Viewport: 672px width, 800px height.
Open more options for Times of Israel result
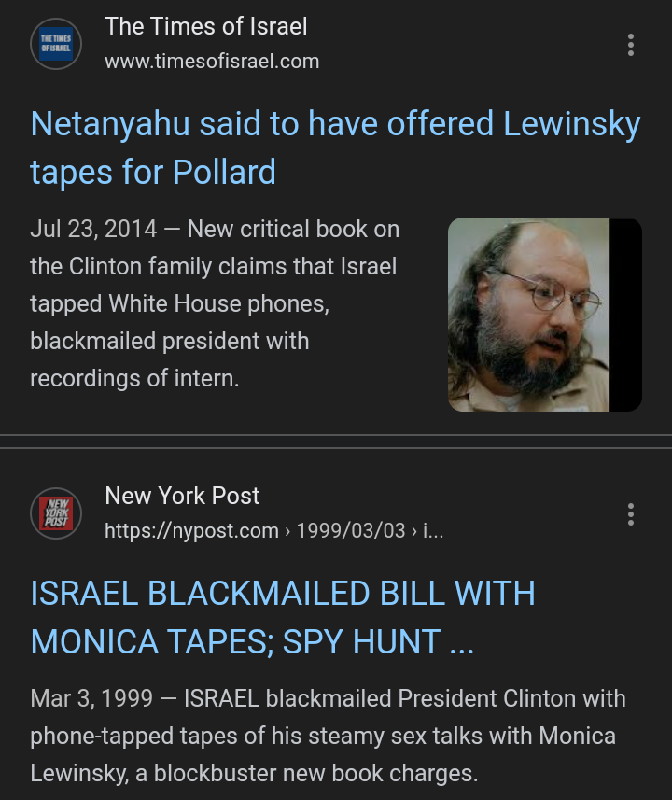tap(631, 45)
